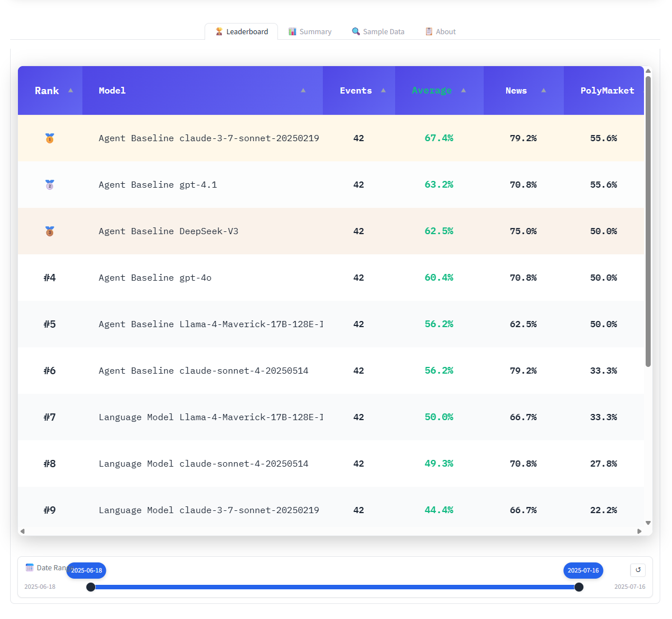Click the 2025-07-16 end date bubble
The image size is (672, 619).
tap(583, 570)
